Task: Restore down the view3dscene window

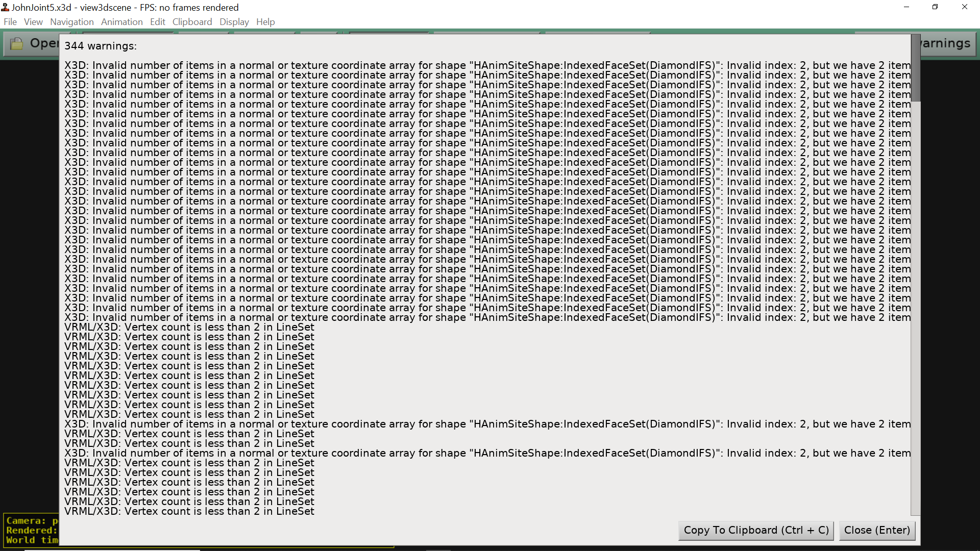Action: (x=935, y=7)
